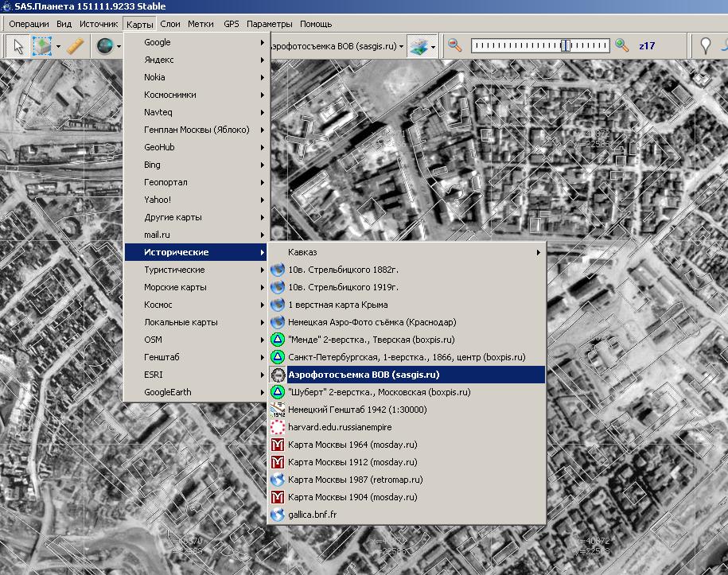This screenshot has height=575, width=728.
Task: Select Карта Москвы 1904 (mosday.ru)
Action: pyautogui.click(x=407, y=497)
